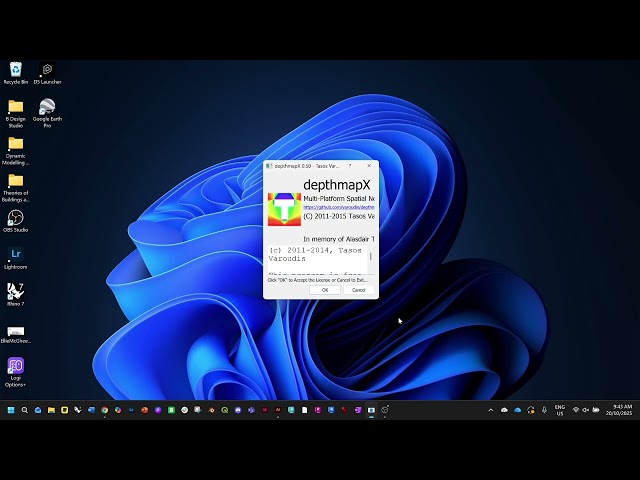Select the EllieMcGhee file on desktop
The height and width of the screenshot is (480, 640).
click(x=16, y=334)
